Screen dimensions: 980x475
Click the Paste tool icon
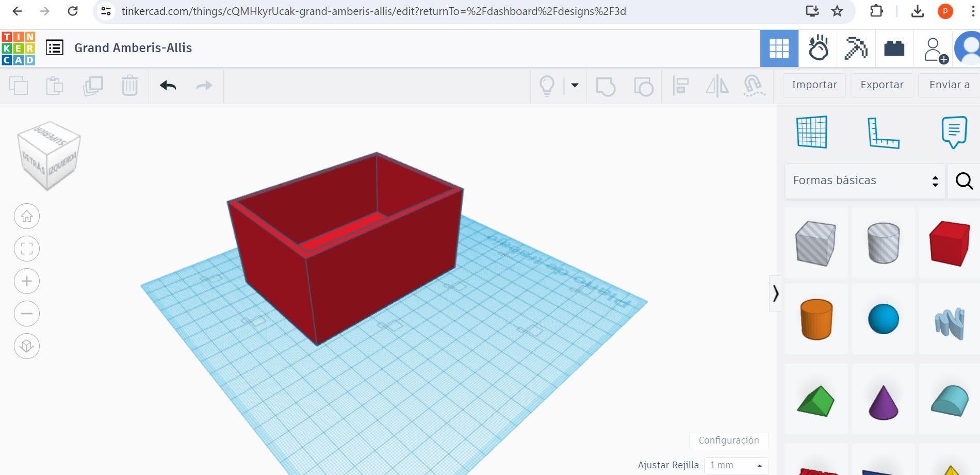click(55, 86)
